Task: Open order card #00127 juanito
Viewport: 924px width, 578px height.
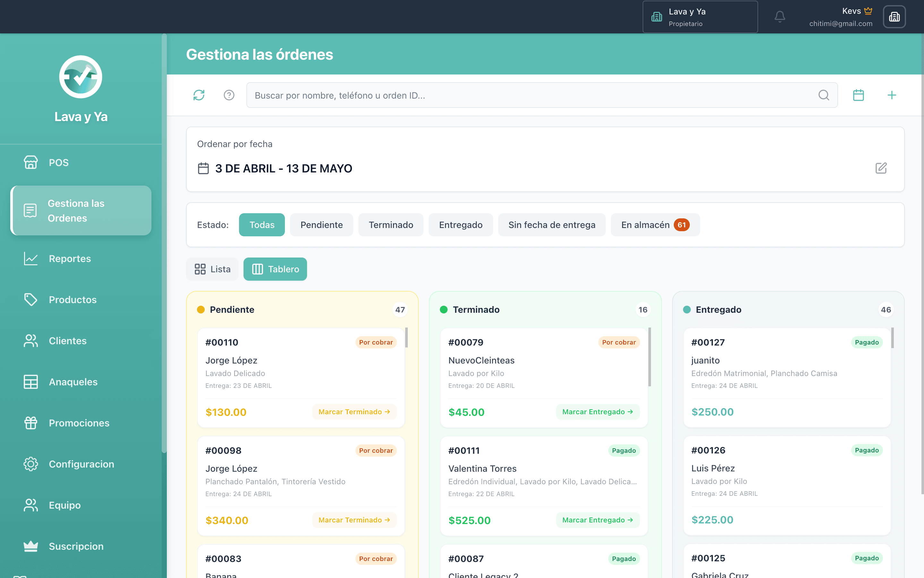Action: click(x=787, y=378)
